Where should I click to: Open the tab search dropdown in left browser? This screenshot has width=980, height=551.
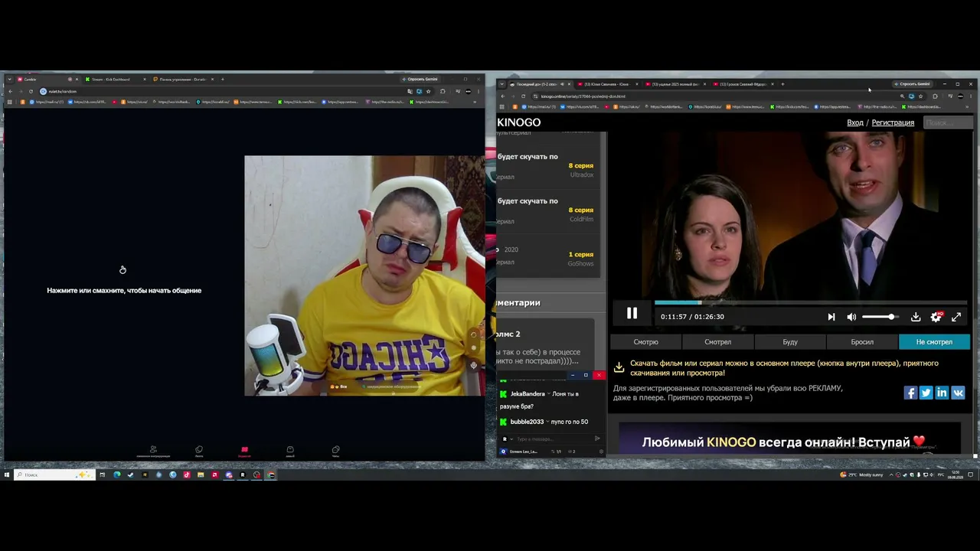coord(9,80)
